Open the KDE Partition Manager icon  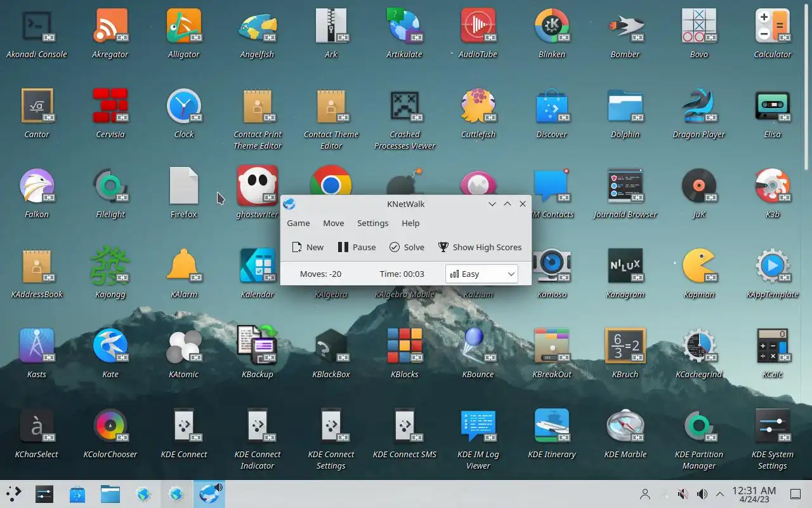coord(699,439)
